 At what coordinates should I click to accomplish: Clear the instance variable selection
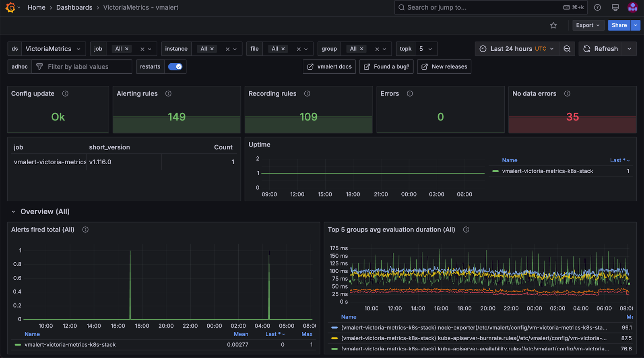click(227, 49)
